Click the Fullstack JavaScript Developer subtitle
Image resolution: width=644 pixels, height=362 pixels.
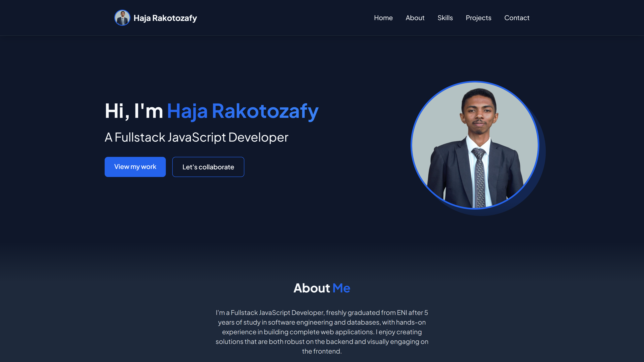point(196,137)
